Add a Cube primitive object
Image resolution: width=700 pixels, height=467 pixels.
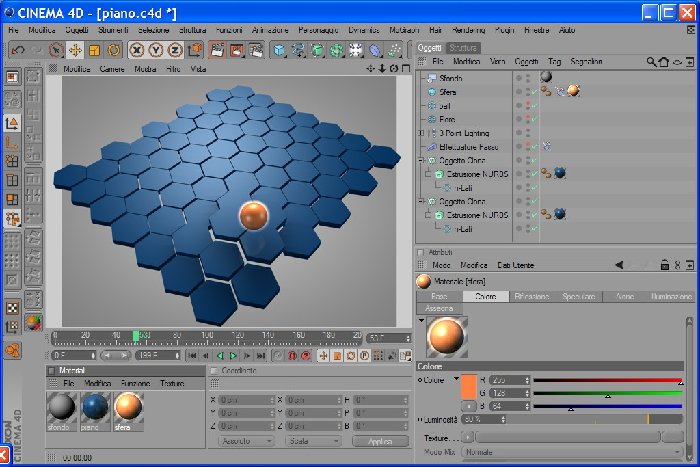click(279, 50)
